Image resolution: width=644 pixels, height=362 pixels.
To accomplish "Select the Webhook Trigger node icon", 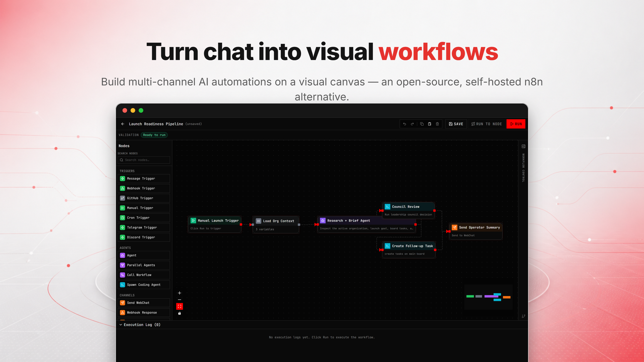I will [122, 188].
